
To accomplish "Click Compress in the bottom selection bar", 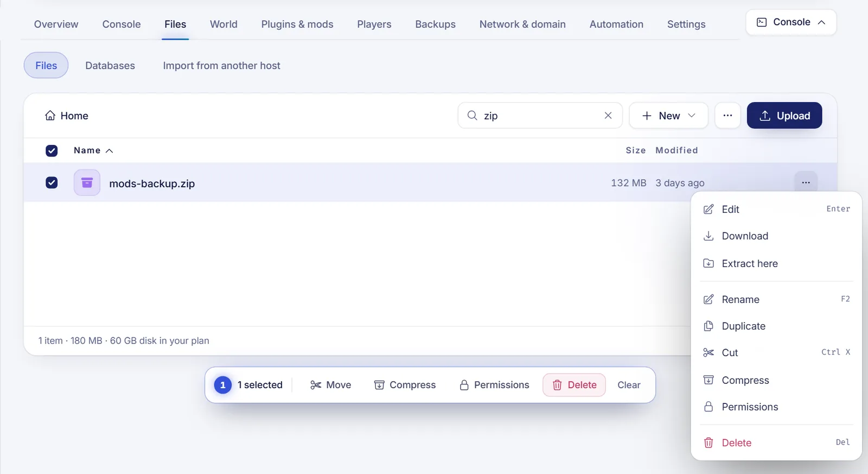I will click(x=405, y=385).
